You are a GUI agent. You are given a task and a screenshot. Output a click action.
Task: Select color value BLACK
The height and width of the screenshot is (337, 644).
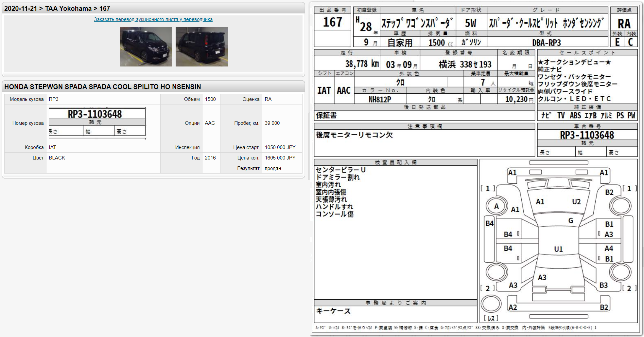coord(57,158)
